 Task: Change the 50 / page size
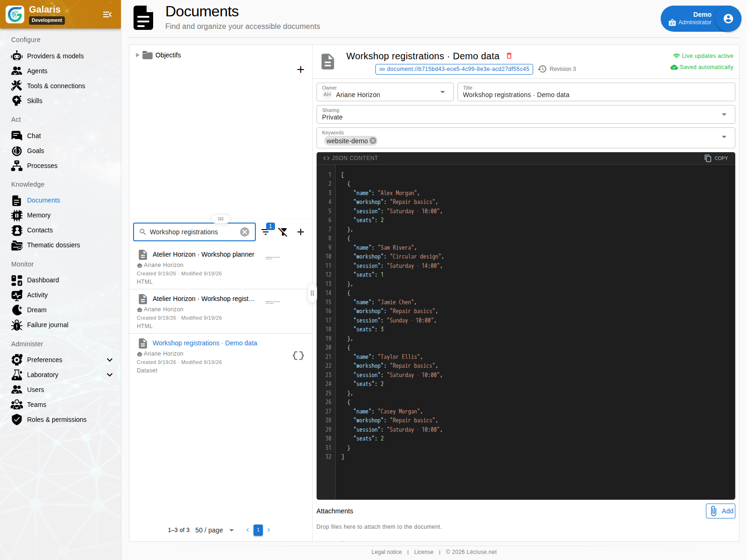215,530
